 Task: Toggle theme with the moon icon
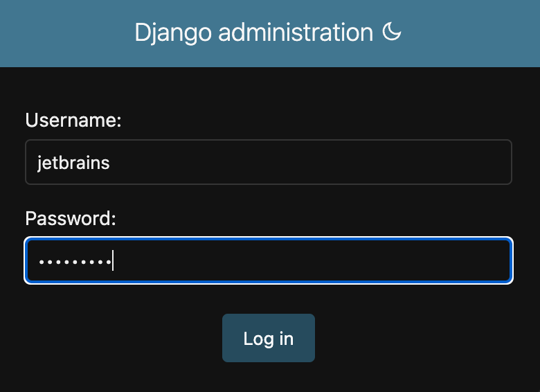pos(392,31)
